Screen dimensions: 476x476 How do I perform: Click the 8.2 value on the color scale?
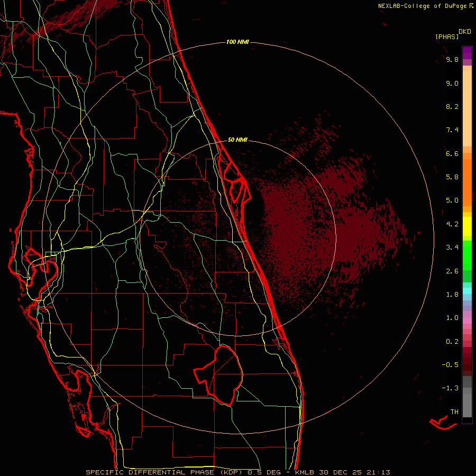452,106
